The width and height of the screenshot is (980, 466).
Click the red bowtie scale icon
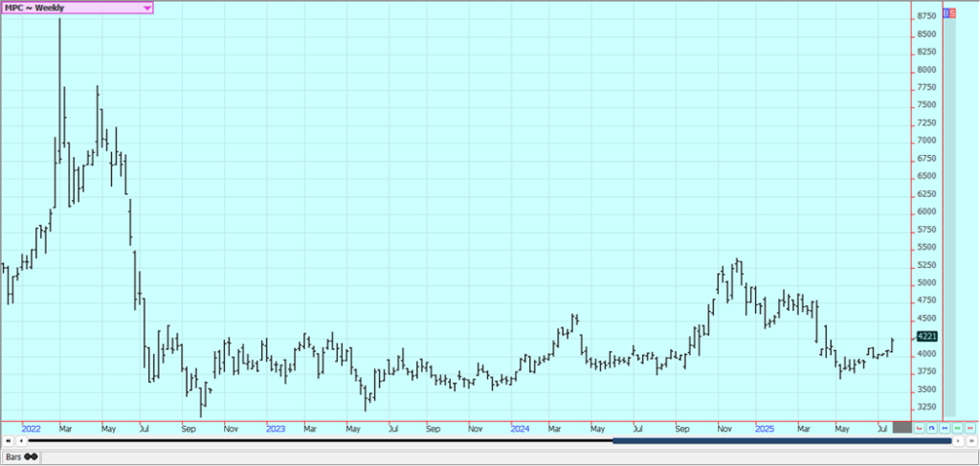(x=970, y=428)
